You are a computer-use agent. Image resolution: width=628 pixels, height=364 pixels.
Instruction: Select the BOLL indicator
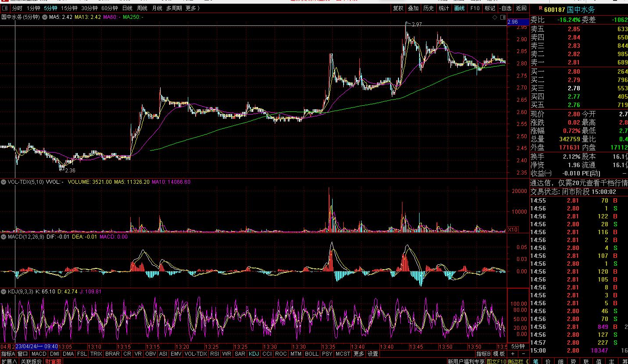(312, 353)
